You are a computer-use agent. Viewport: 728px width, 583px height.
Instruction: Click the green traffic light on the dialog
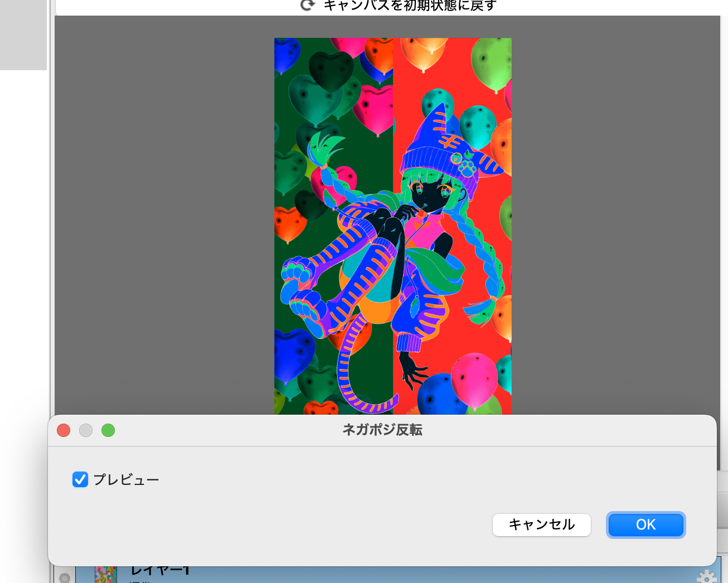[x=108, y=430]
